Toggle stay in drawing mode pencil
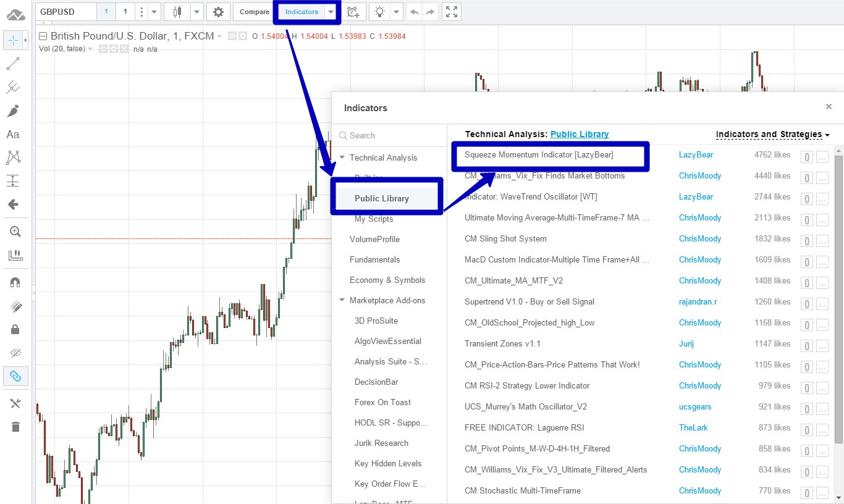 point(15,306)
